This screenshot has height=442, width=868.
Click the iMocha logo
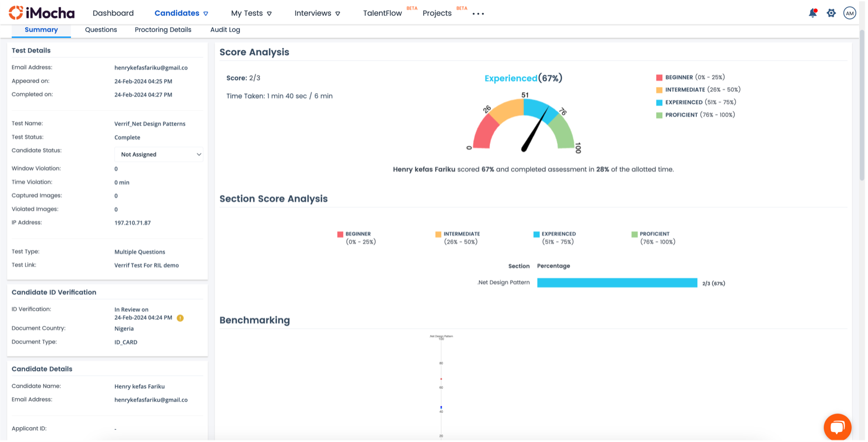[x=41, y=13]
